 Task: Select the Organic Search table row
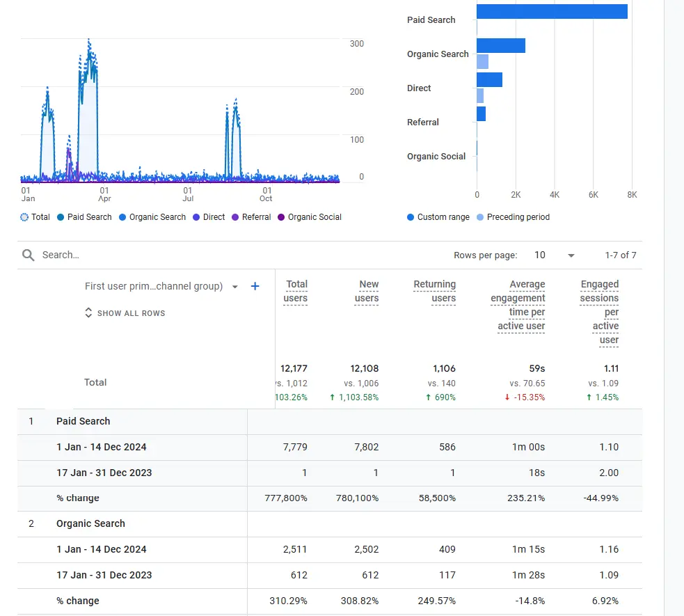pos(90,523)
